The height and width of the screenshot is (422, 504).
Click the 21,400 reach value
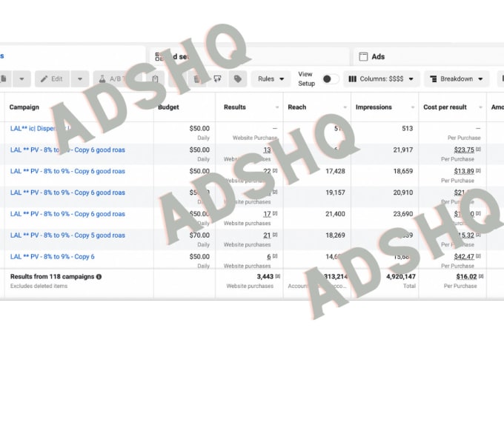tap(335, 214)
